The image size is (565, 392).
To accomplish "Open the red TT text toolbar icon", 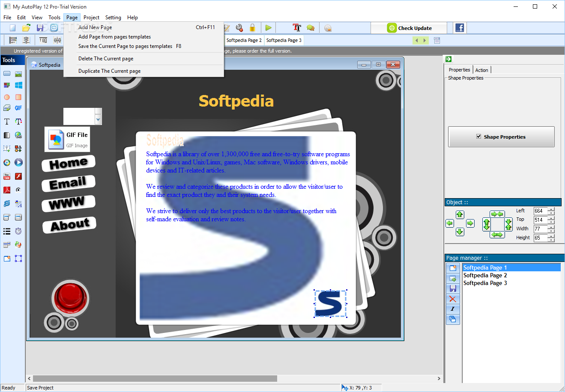I will click(x=297, y=28).
